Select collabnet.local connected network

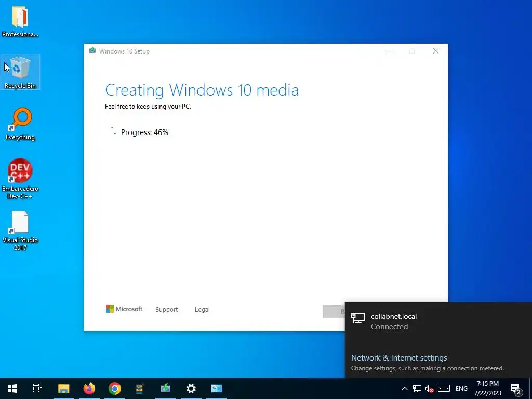point(438,322)
